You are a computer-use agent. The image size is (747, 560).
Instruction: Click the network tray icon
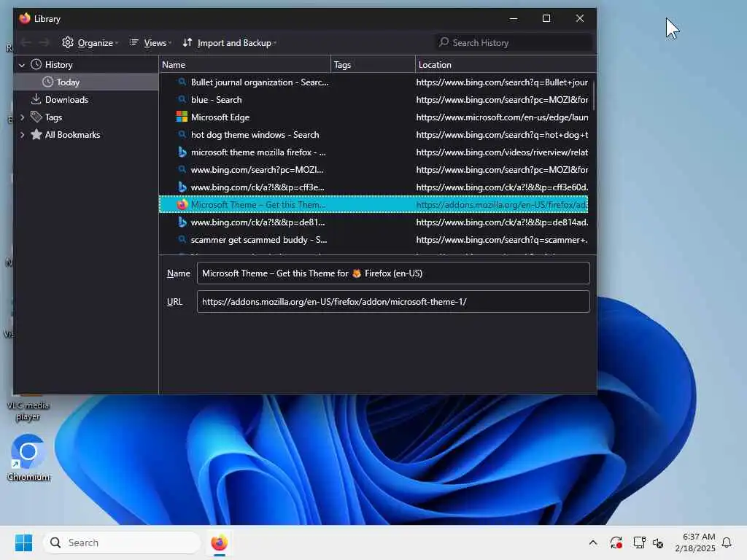point(639,542)
